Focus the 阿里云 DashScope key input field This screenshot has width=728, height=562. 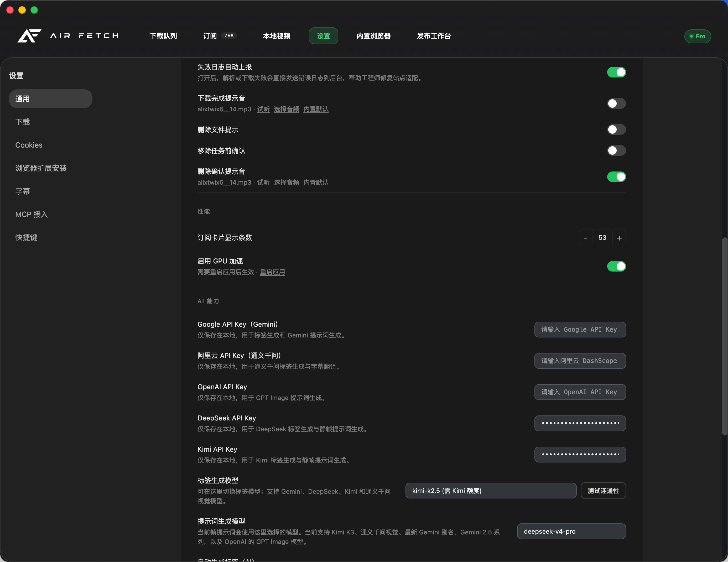click(x=580, y=361)
